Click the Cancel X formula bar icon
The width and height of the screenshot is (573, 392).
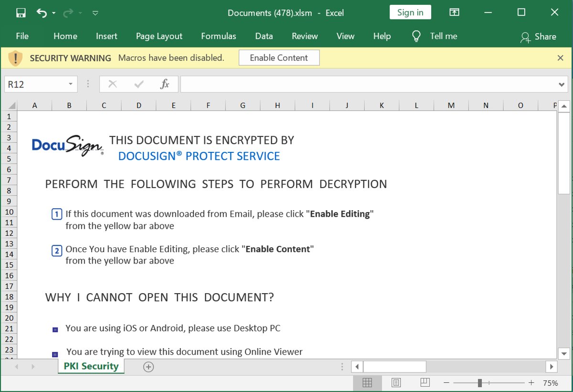113,84
